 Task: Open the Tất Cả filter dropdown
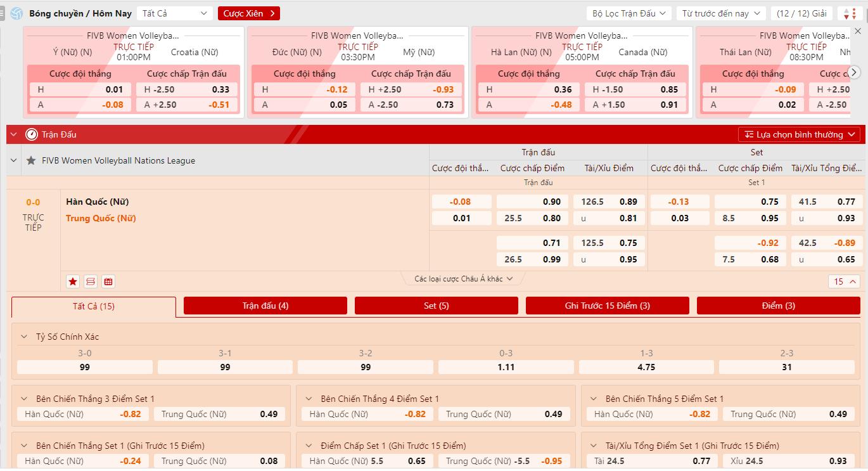click(x=176, y=13)
